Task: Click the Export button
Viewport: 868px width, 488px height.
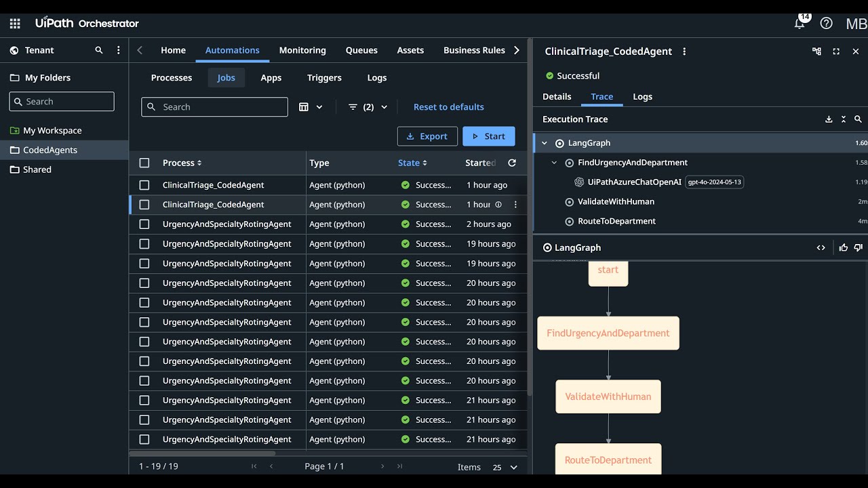Action: pyautogui.click(x=427, y=136)
